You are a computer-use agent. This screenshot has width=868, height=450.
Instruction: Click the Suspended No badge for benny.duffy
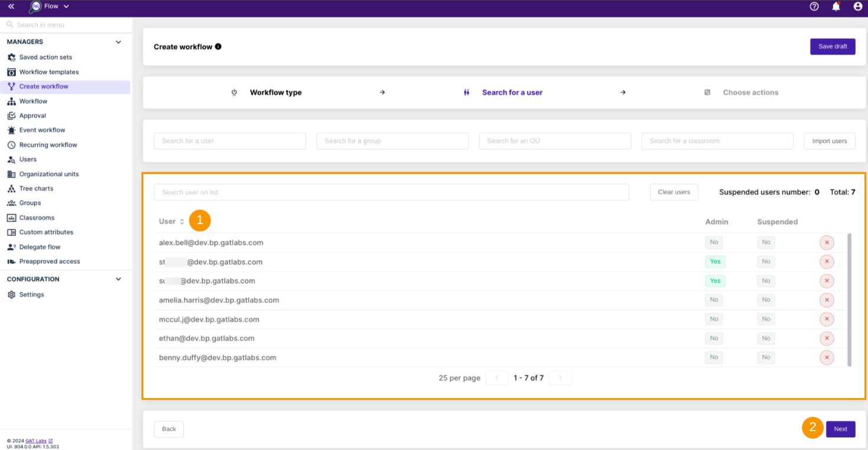[766, 357]
